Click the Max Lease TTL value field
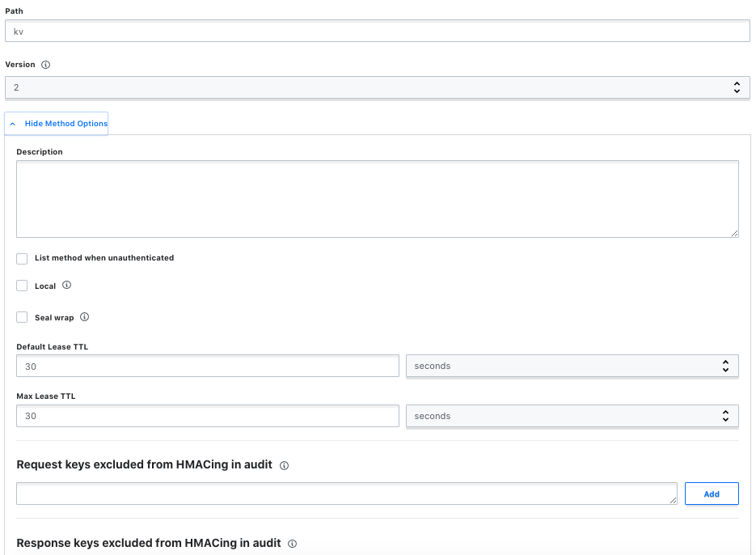The image size is (756, 555). tap(208, 416)
